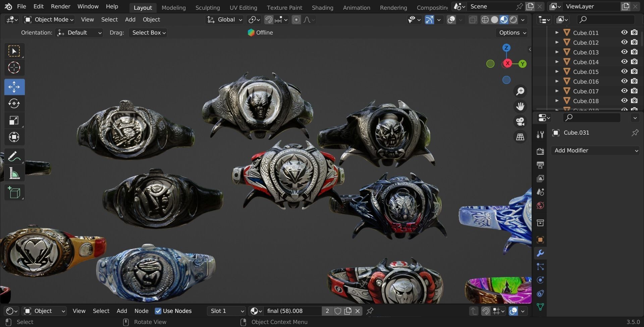Click the Offline button in the header
This screenshot has height=327, width=644.
pos(260,33)
